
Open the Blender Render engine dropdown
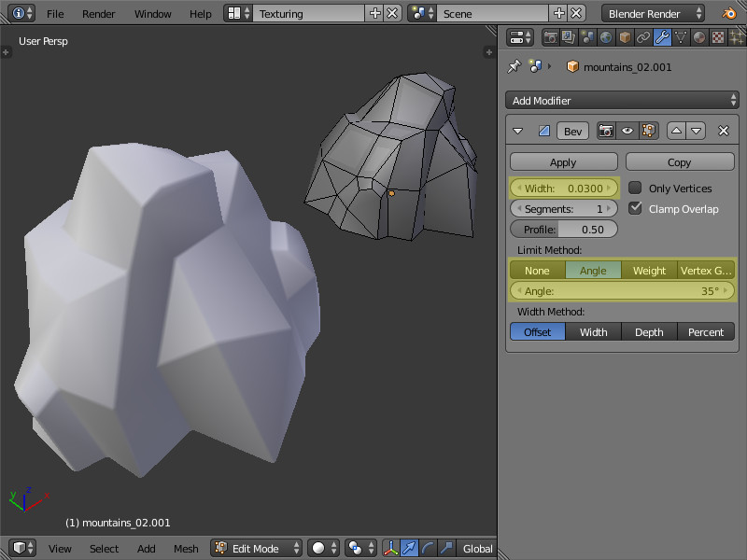point(654,13)
